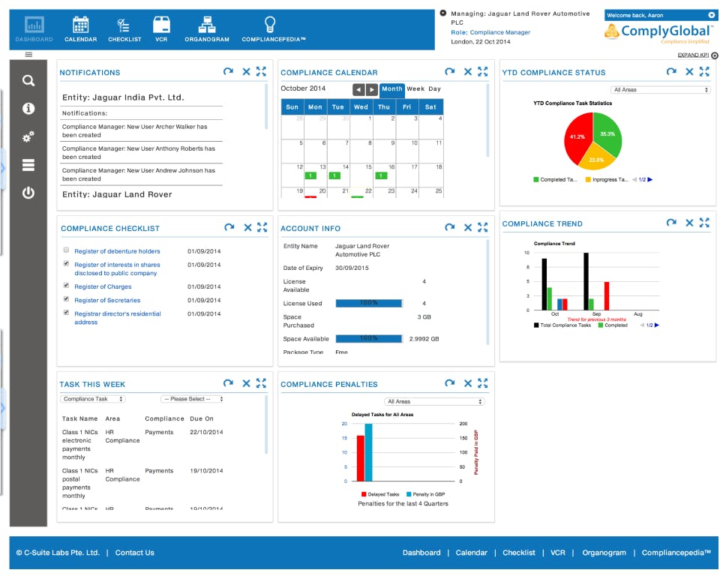Image resolution: width=720 pixels, height=588 pixels.
Task: Click the green event on calendar day 16
Action: [x=381, y=175]
